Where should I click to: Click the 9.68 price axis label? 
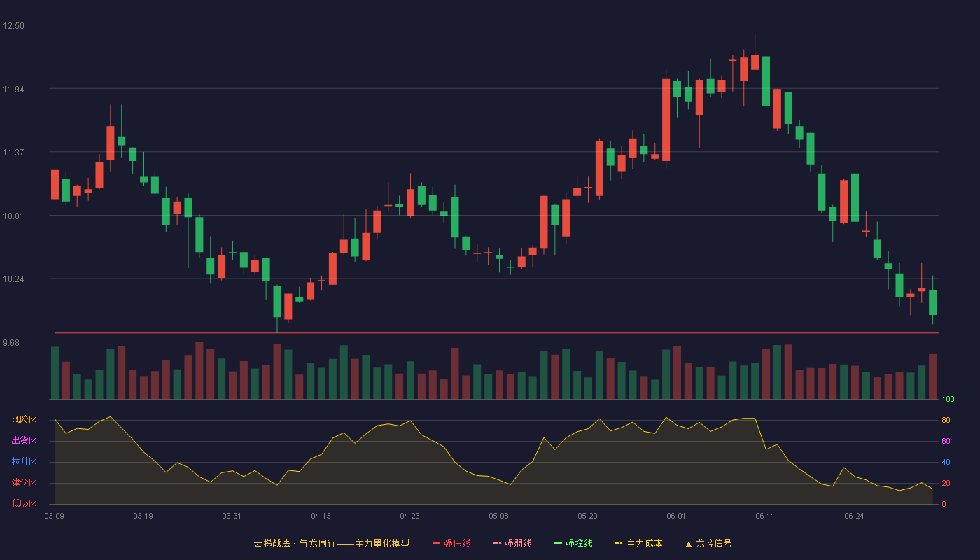tap(11, 342)
